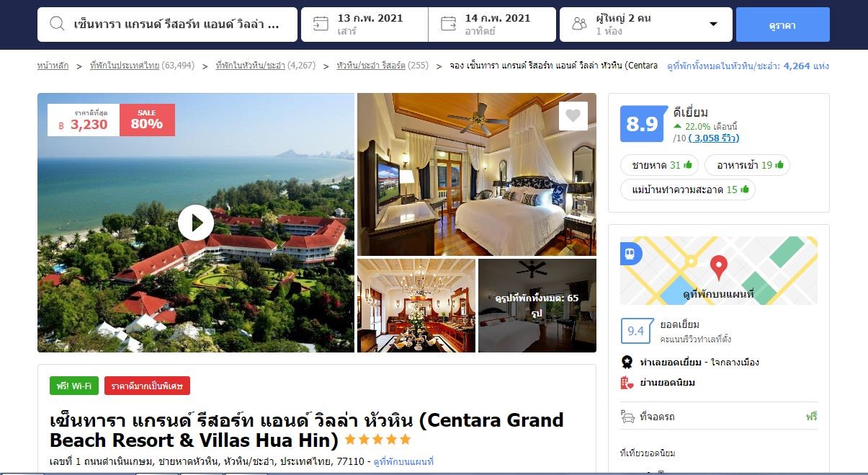The image size is (868, 475).
Task: Click the hotel name search field
Action: [167, 25]
